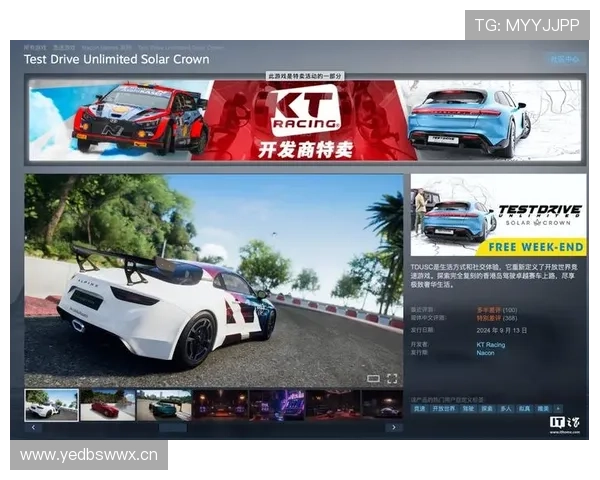Select the purple neon screenshot thumbnail
The height and width of the screenshot is (480, 600).
pyautogui.click(x=276, y=404)
